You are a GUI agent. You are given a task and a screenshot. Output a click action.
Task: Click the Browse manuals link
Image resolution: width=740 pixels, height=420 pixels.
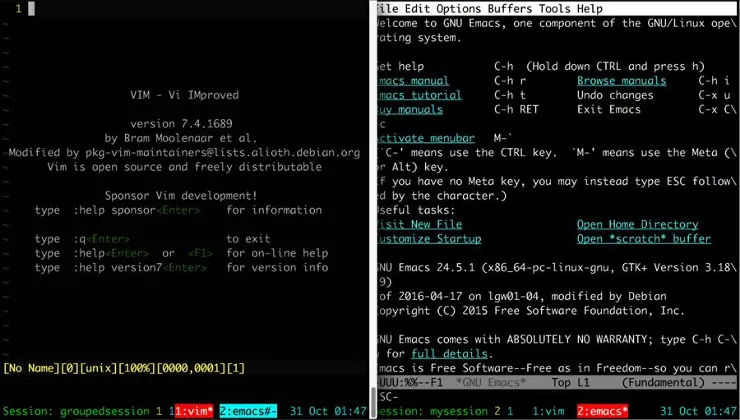[622, 81]
